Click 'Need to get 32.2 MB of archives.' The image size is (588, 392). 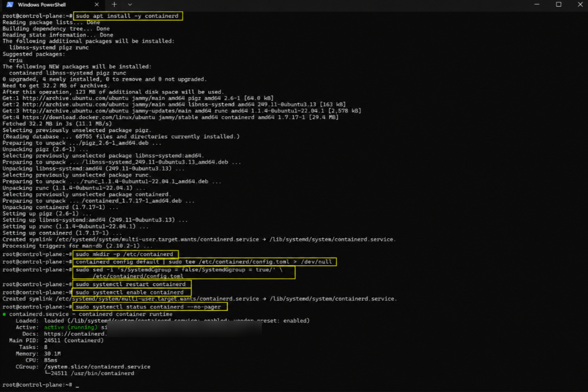click(x=56, y=86)
